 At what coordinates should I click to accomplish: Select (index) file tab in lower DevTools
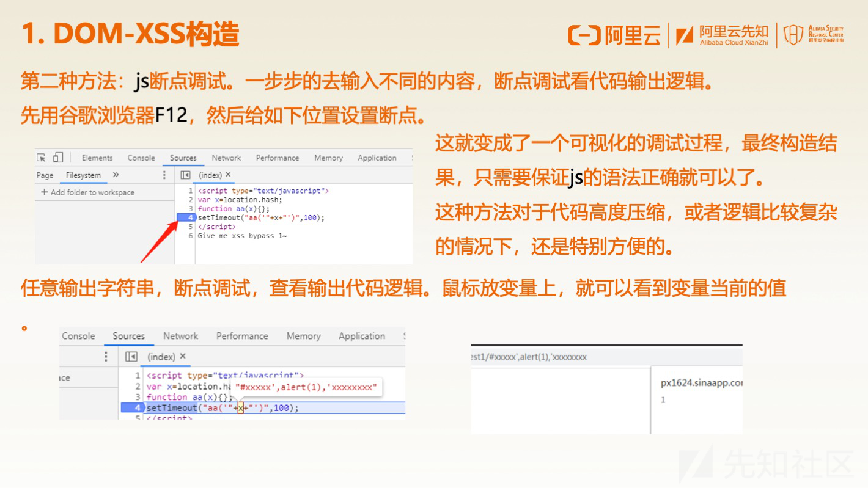pos(161,357)
